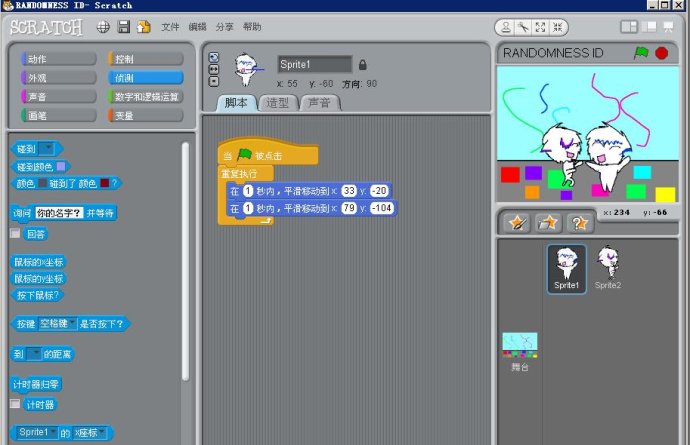Click the Scratch logo
The height and width of the screenshot is (445, 690).
coord(46,27)
